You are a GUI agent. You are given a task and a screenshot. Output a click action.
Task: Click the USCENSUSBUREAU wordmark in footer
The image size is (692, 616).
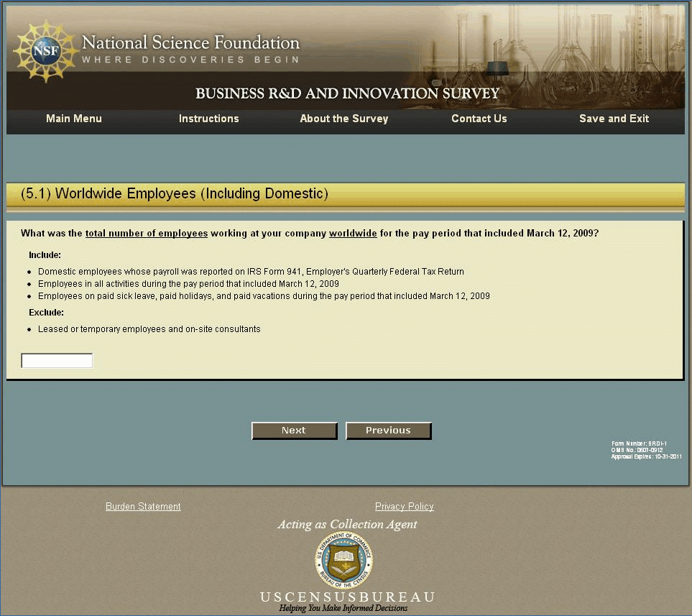[x=347, y=597]
